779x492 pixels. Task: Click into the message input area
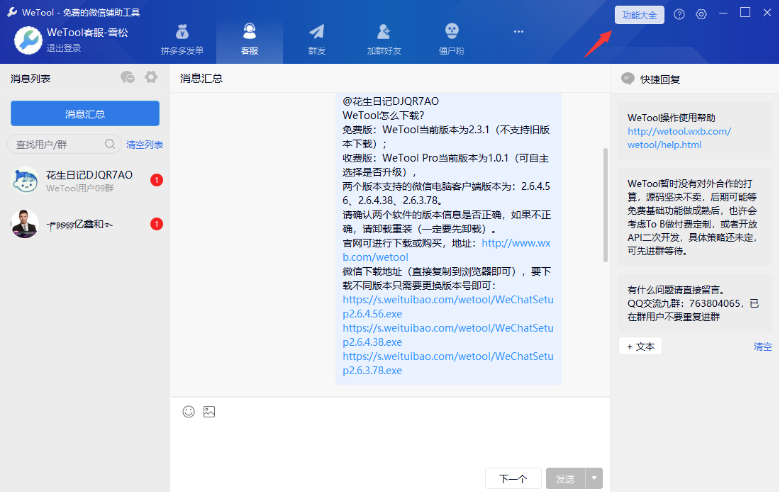coord(390,442)
